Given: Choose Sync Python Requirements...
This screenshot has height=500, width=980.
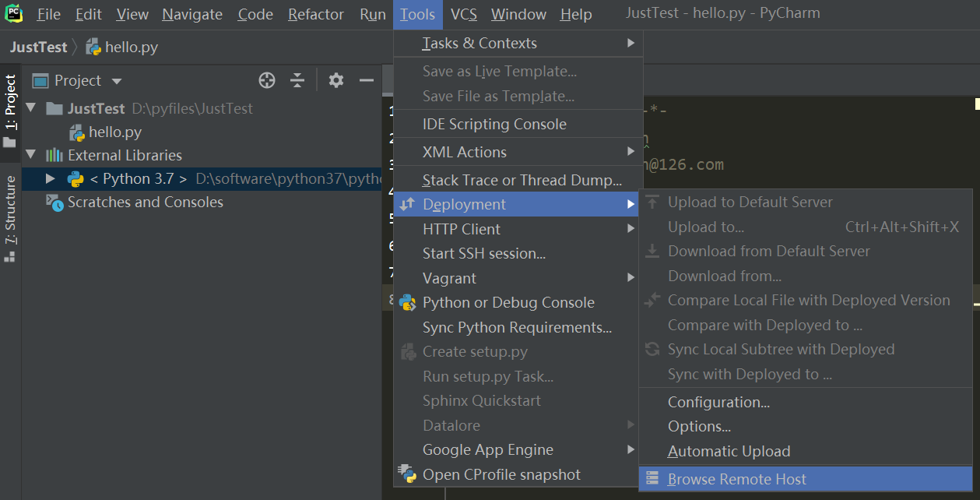Looking at the screenshot, I should (518, 327).
